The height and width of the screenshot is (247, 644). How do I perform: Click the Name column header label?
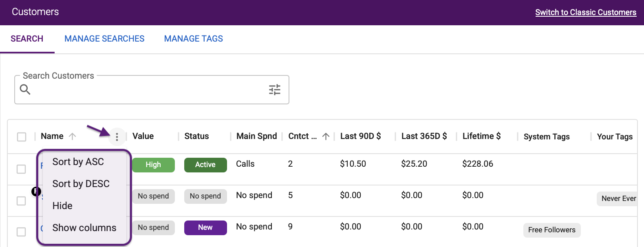pos(52,136)
